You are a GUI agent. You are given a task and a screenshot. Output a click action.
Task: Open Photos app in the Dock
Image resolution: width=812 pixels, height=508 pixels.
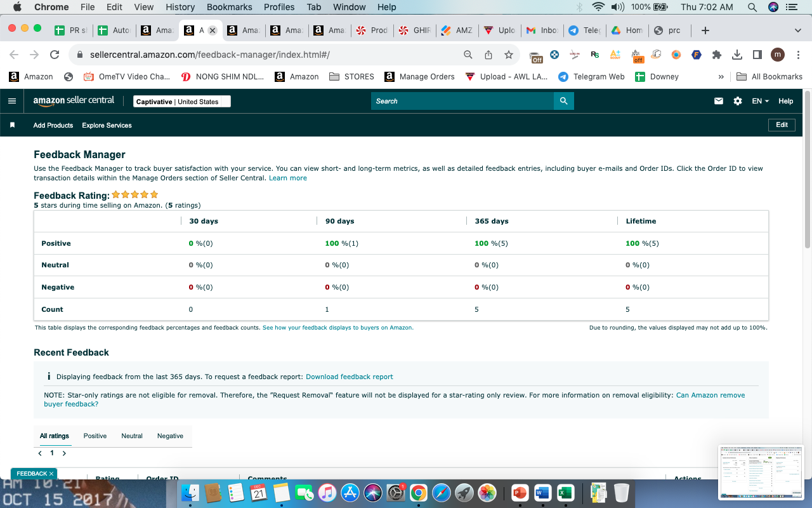[x=487, y=493]
